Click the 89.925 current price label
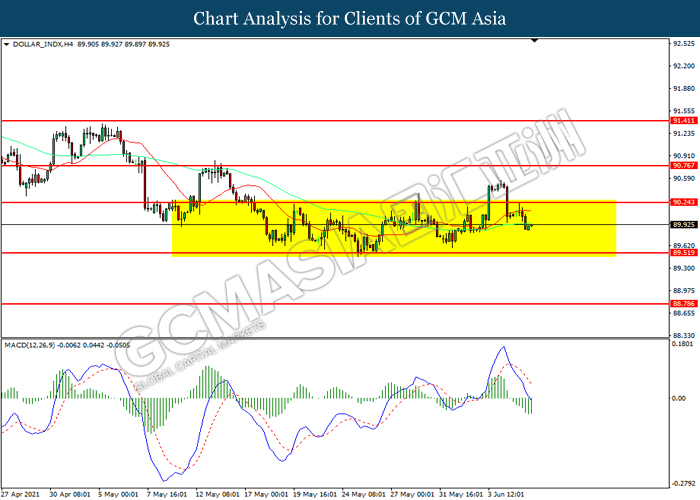700x500 pixels. coord(683,225)
